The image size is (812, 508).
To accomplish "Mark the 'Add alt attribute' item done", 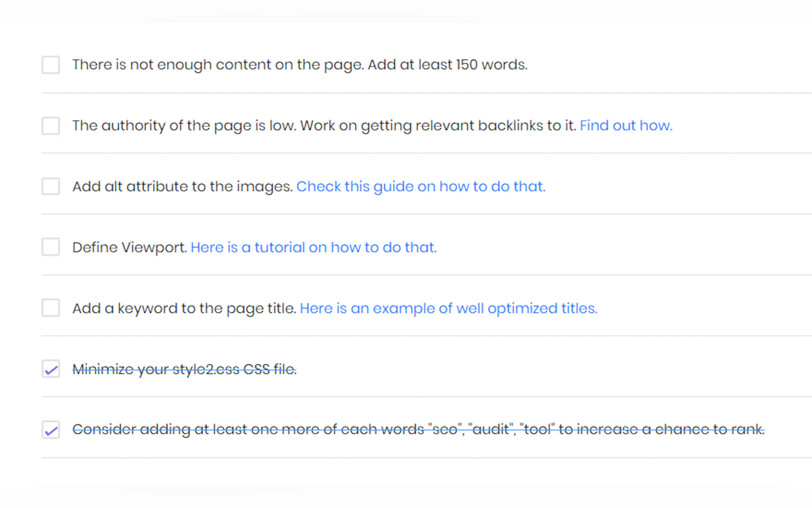I will point(51,187).
